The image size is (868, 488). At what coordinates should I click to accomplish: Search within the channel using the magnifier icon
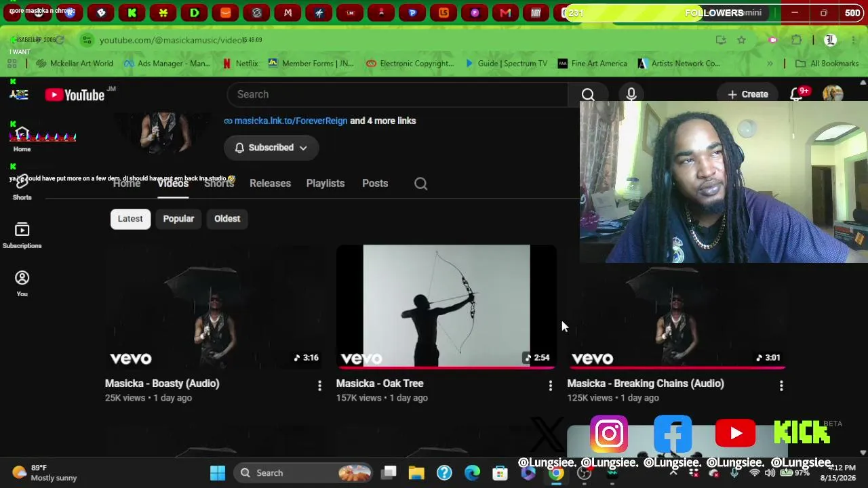pyautogui.click(x=420, y=184)
